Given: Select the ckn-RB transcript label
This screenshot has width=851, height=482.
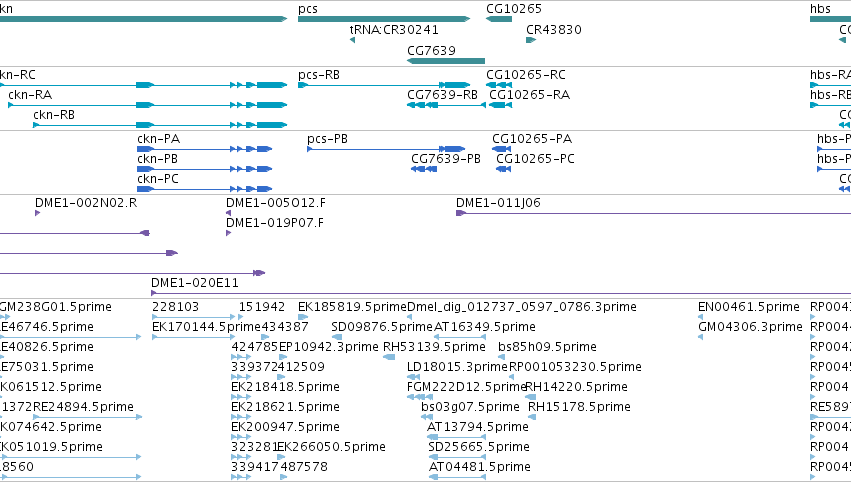Looking at the screenshot, I should (x=54, y=115).
